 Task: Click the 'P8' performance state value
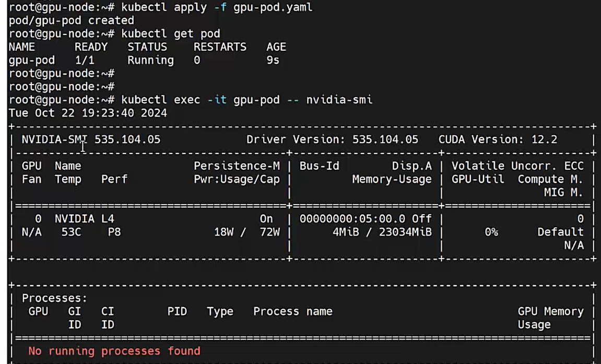114,232
